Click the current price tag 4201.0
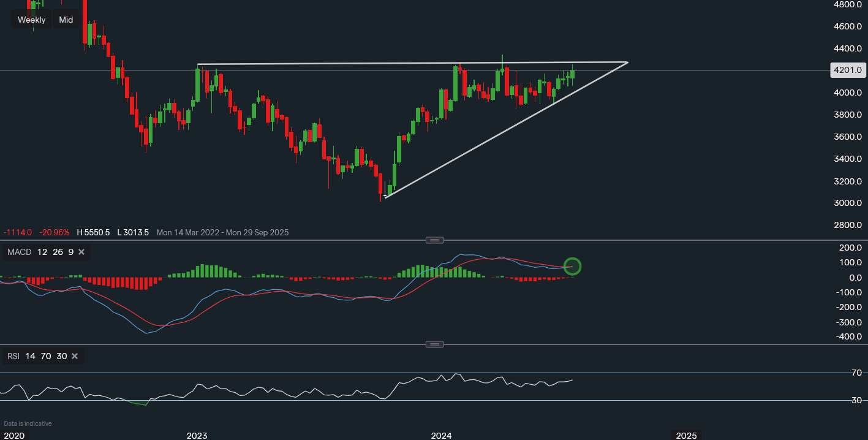This screenshot has height=440, width=868. (847, 70)
